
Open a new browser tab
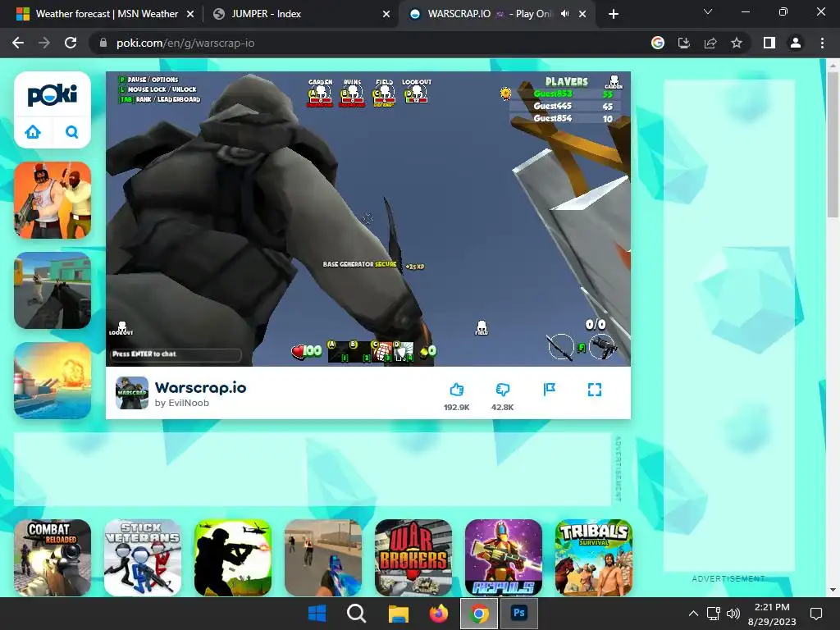(x=614, y=14)
